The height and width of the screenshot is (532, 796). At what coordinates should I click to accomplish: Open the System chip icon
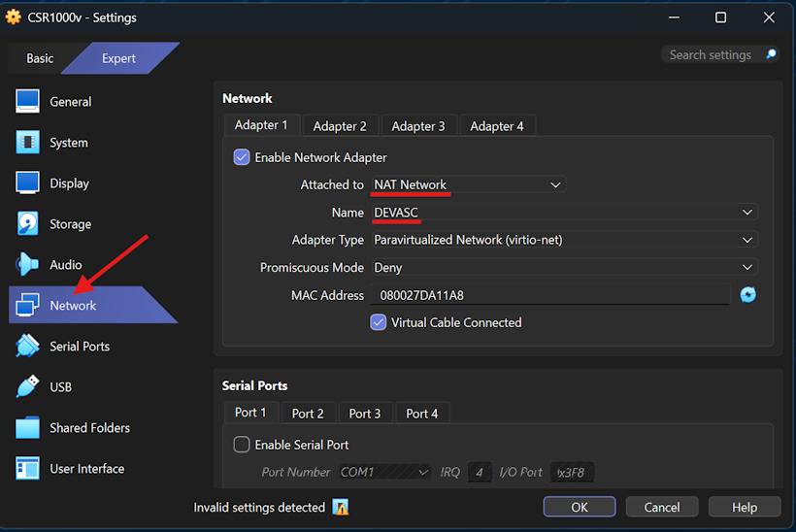click(27, 142)
